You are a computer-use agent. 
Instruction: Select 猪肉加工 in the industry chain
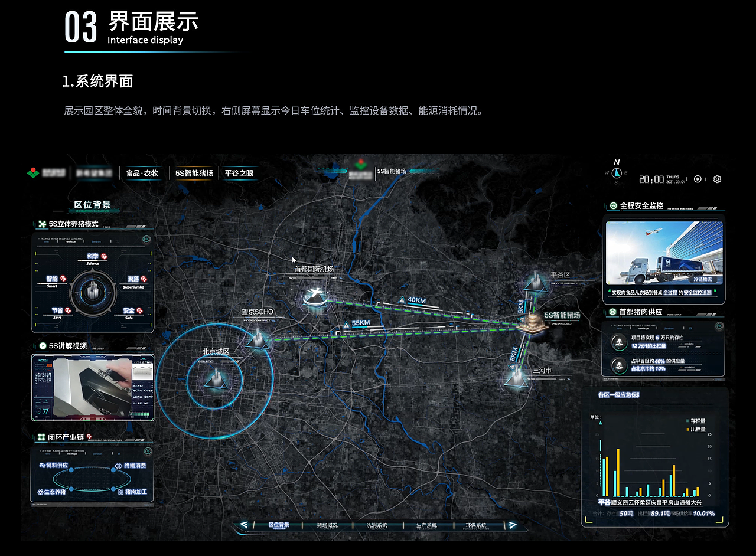click(132, 492)
